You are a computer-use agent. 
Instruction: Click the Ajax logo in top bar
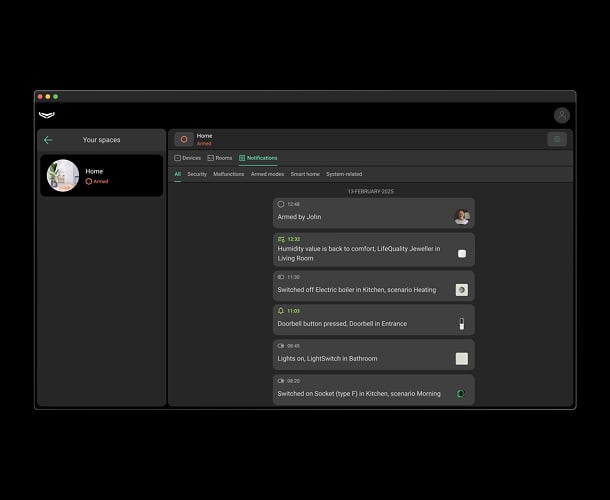pyautogui.click(x=47, y=115)
